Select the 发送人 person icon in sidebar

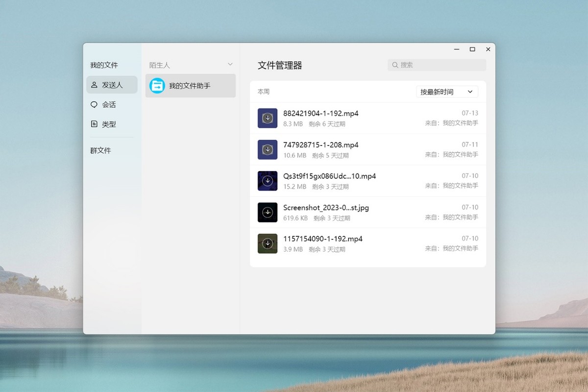pos(94,84)
